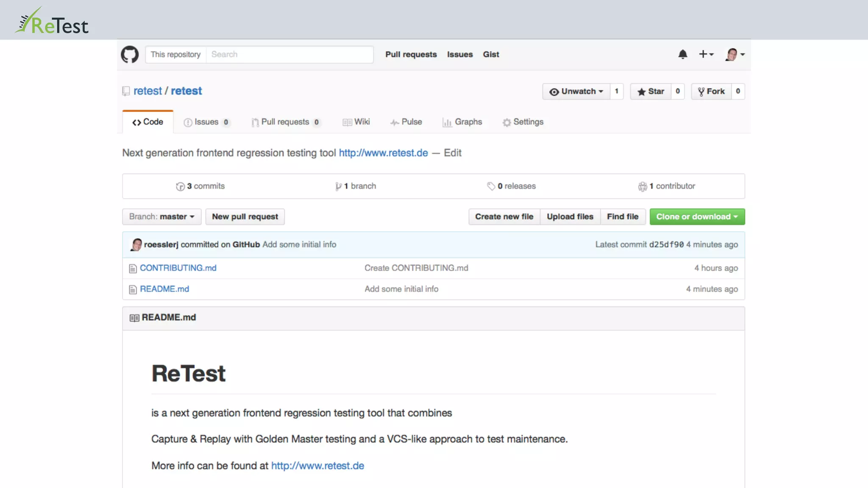Open the repository Settings tab

pyautogui.click(x=523, y=122)
